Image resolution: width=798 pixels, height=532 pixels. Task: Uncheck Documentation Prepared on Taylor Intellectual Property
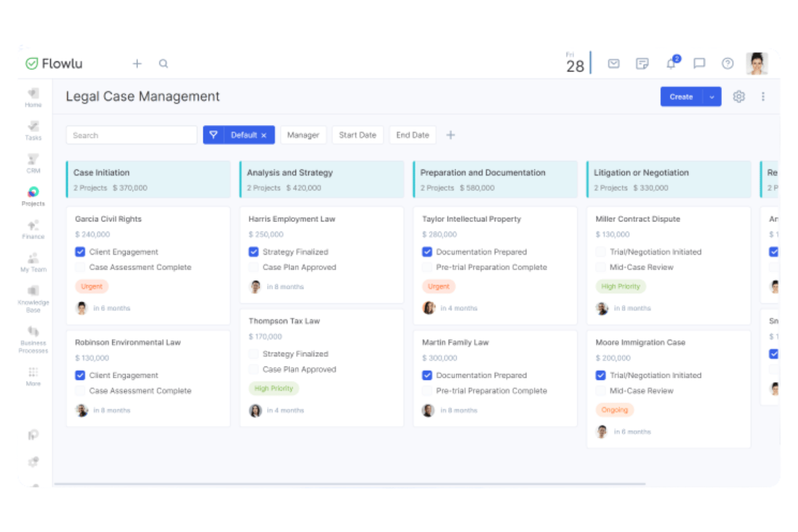[427, 252]
